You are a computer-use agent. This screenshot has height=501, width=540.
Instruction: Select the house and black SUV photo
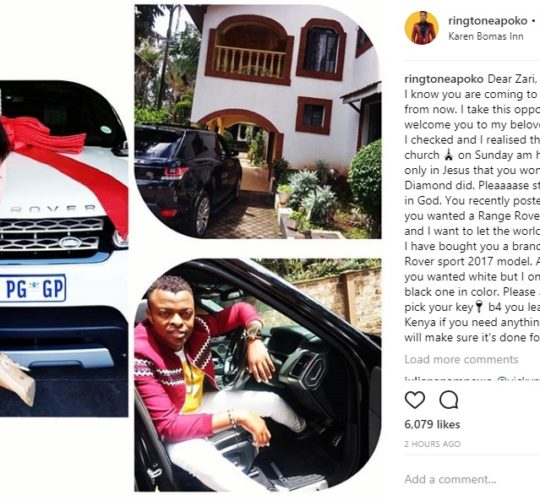click(x=258, y=122)
